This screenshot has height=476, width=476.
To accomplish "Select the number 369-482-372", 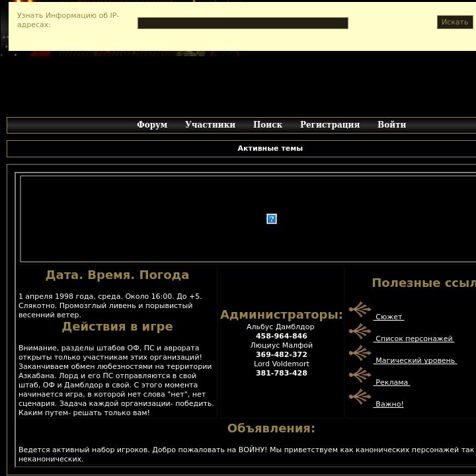I will coord(282,354).
